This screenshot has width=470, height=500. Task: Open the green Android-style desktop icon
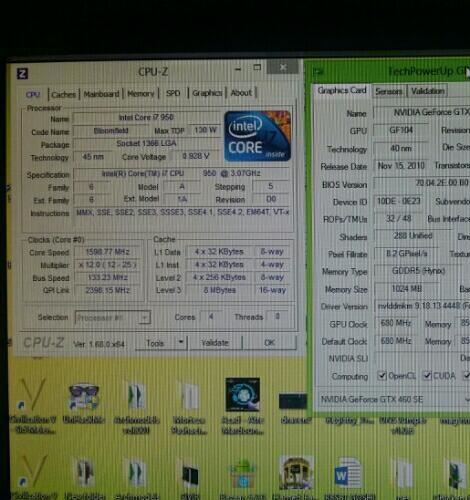tap(243, 475)
